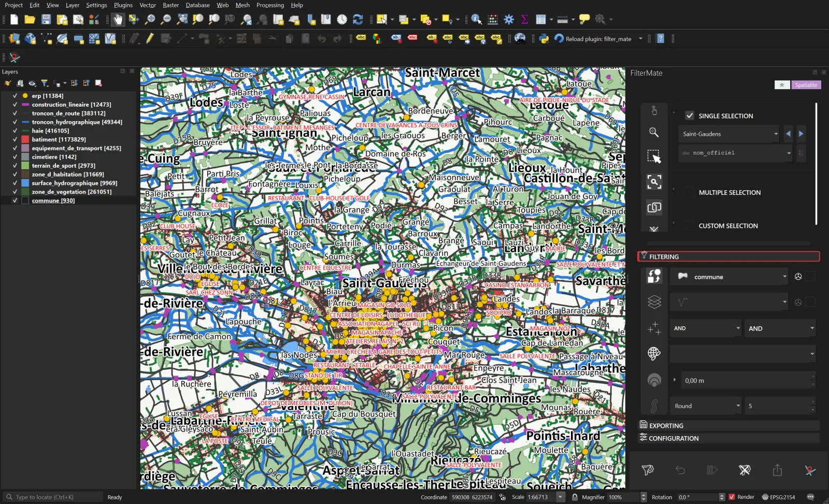Uncheck the Single Selection checkbox
The width and height of the screenshot is (829, 504).
tap(690, 116)
